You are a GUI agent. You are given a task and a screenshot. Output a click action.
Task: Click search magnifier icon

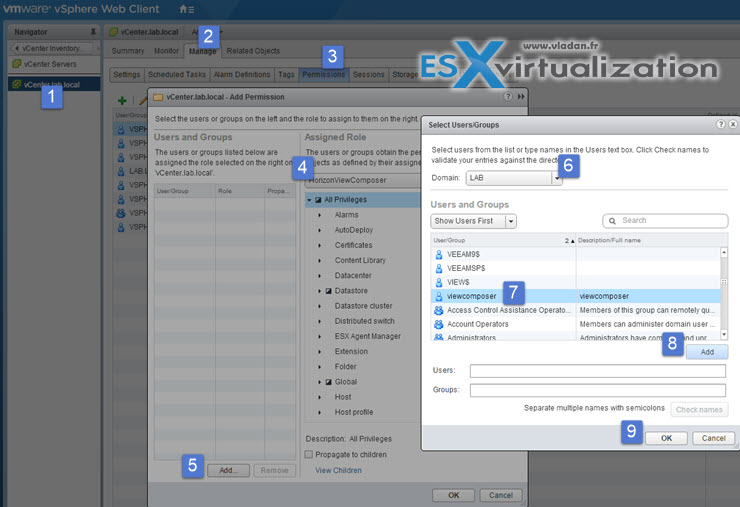coord(612,221)
